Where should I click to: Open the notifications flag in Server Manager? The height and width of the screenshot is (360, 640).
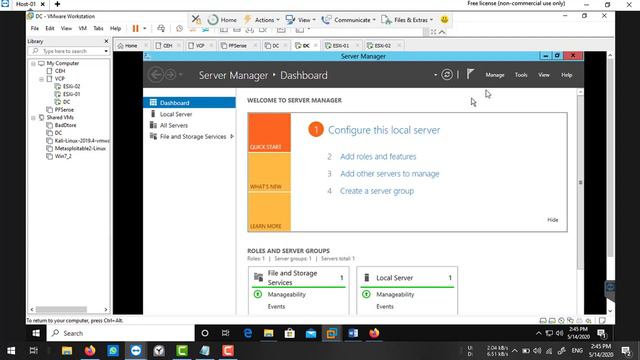(x=470, y=74)
